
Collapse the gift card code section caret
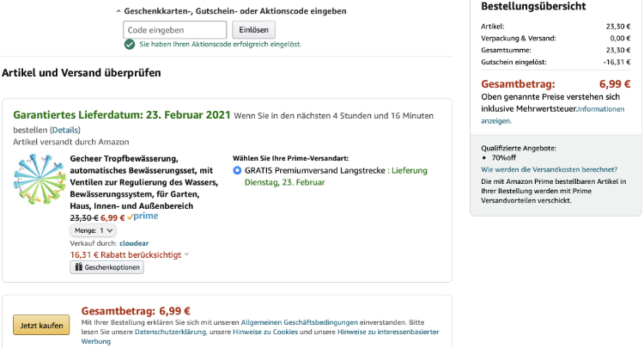tap(118, 12)
